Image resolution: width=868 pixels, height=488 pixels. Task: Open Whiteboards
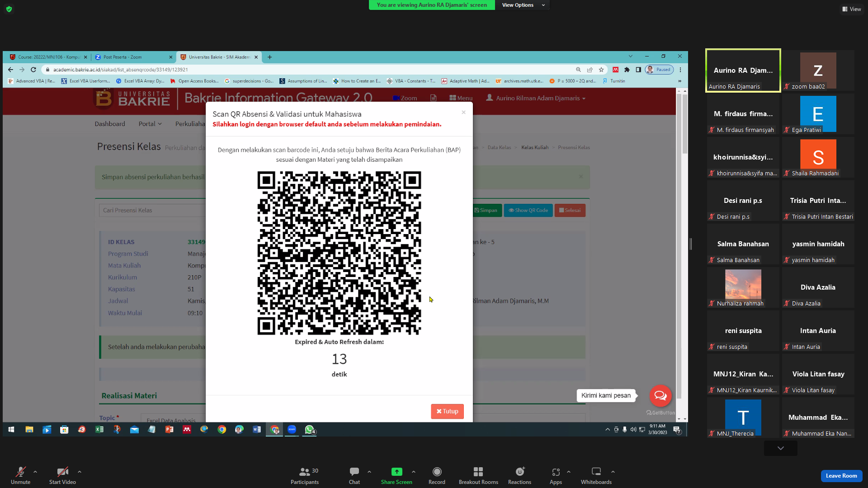pos(596,475)
